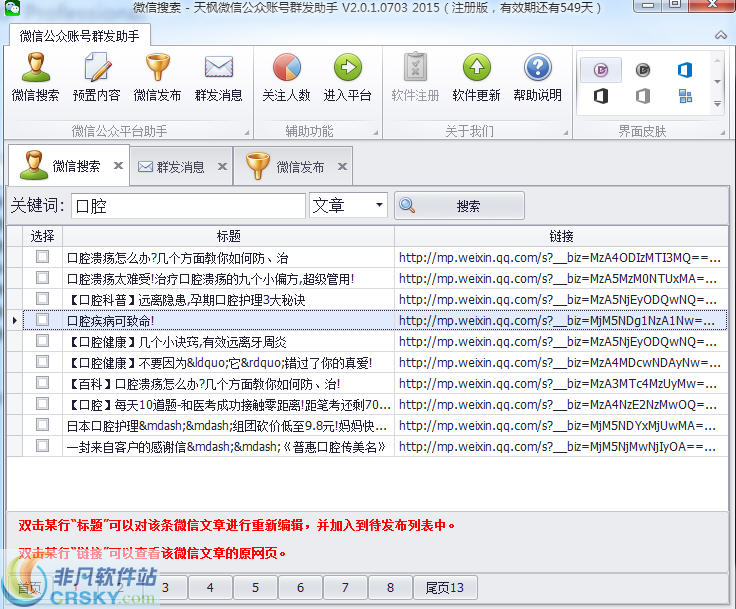736x609 pixels.
Task: Select the gray circular skin icon
Action: pyautogui.click(x=643, y=70)
